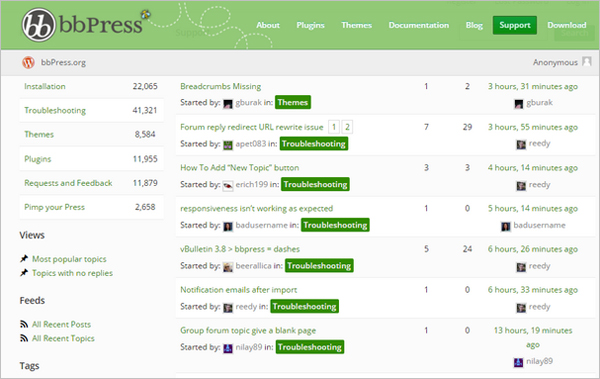Viewport: 600px width, 379px height.
Task: Click badusername's avatar in freshness column
Action: (x=505, y=226)
